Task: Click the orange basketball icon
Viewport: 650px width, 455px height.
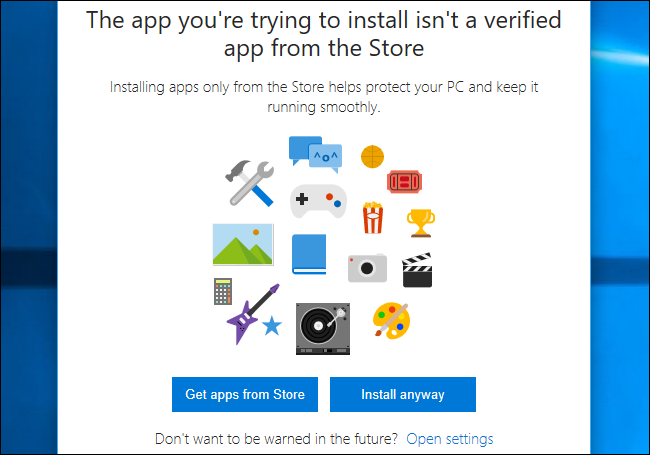Action: click(372, 156)
